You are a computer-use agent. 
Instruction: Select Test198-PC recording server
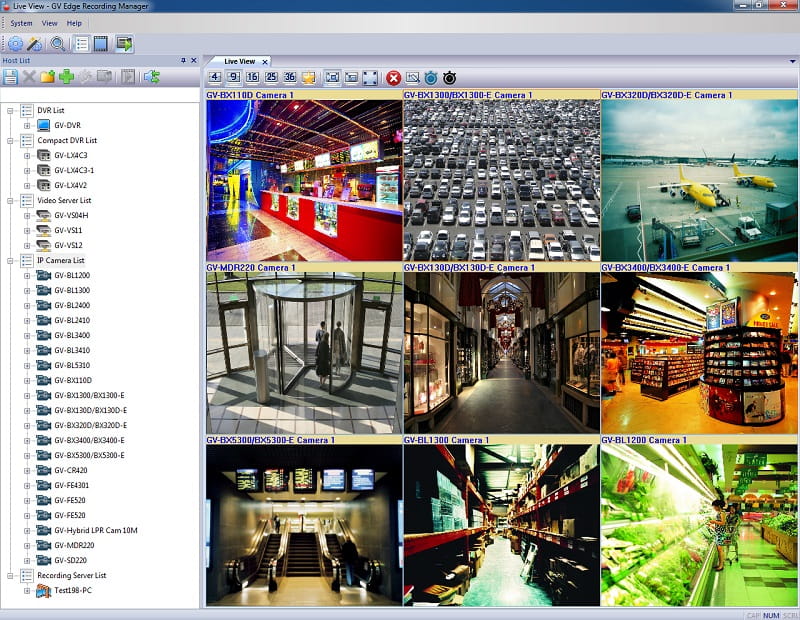point(75,591)
